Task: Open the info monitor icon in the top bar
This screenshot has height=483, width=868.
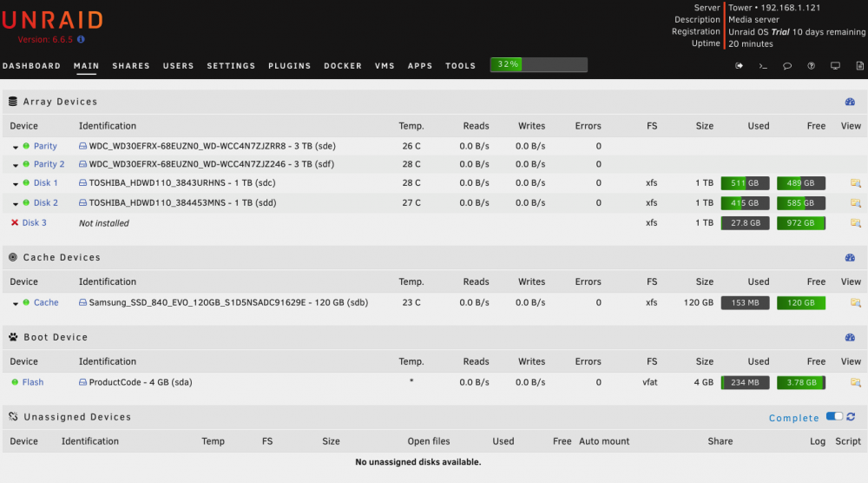Action: (835, 66)
